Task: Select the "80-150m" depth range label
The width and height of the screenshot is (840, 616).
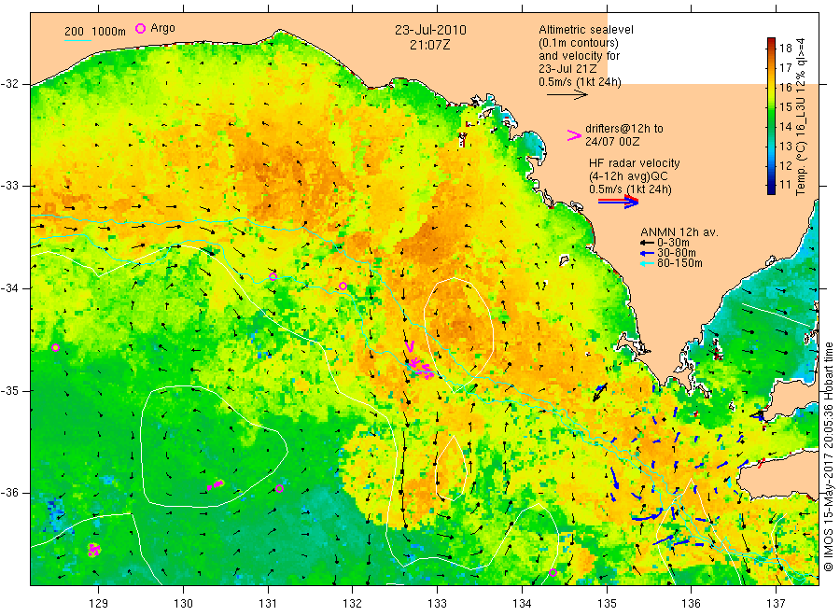Action: coord(679,263)
